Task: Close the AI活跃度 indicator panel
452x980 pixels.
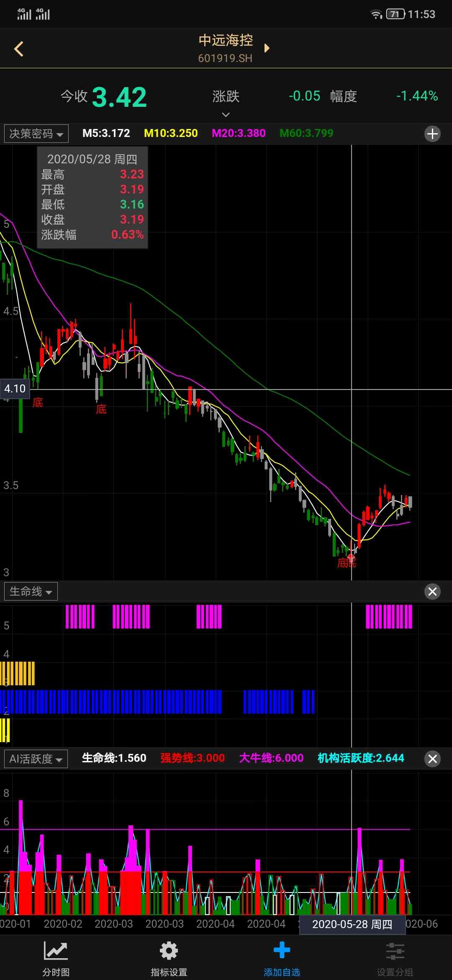Action: pos(432,758)
